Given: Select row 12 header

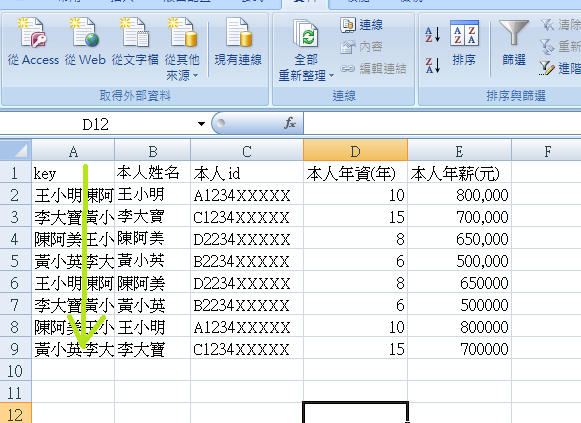Looking at the screenshot, I should (x=16, y=414).
